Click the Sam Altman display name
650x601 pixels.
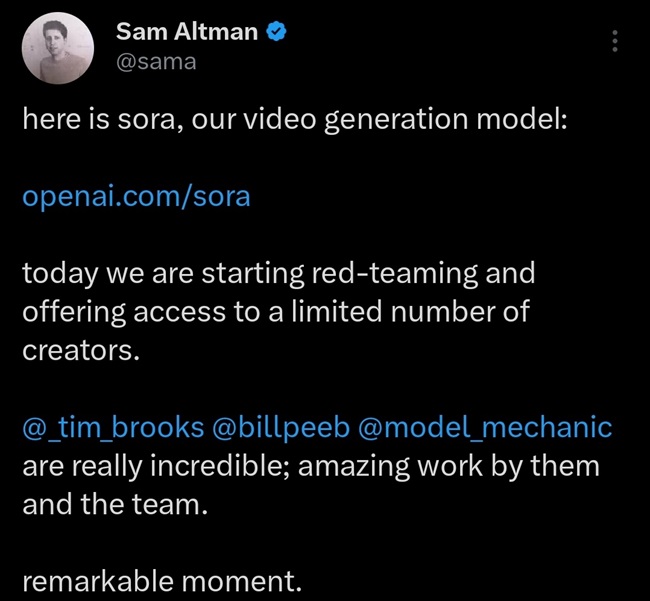tap(187, 31)
